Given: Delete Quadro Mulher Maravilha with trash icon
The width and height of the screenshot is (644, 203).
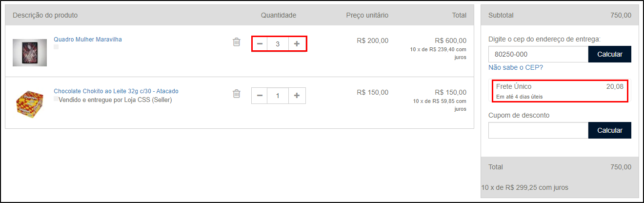Looking at the screenshot, I should (237, 42).
